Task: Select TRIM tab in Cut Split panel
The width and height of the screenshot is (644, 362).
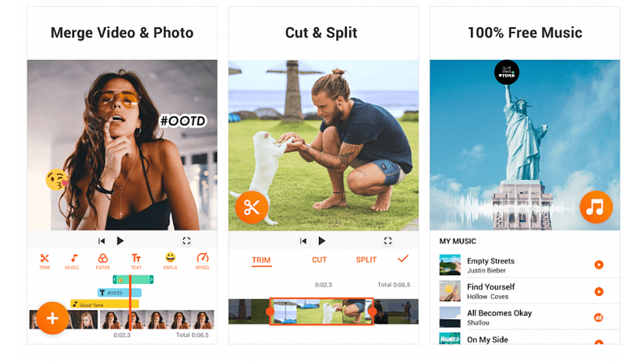Action: coord(261,259)
